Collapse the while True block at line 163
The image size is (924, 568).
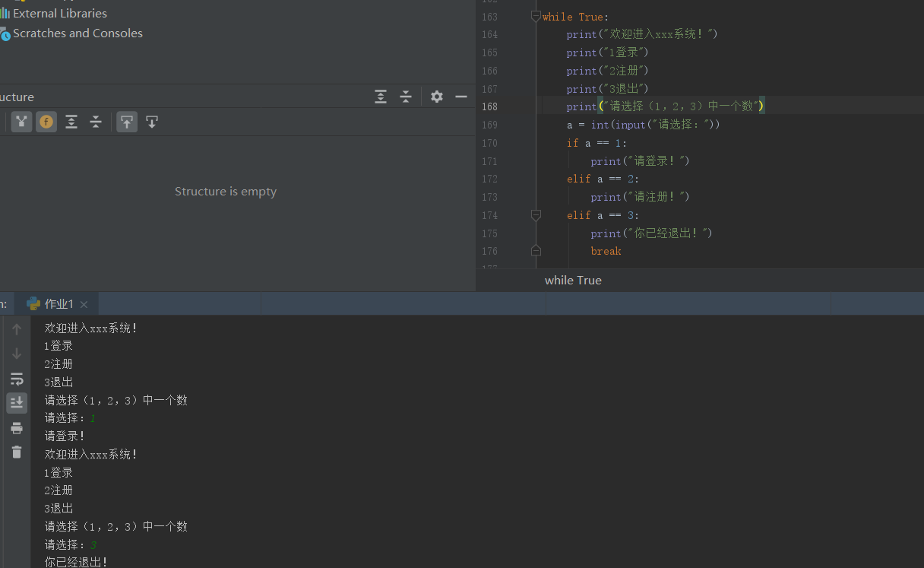536,16
